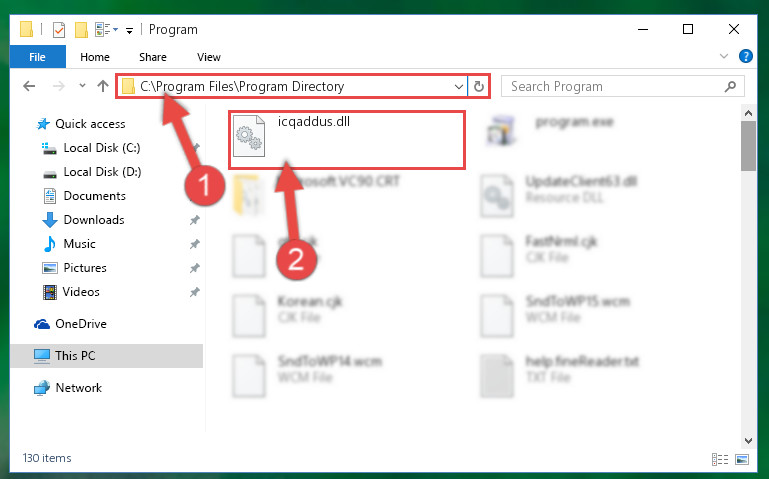Open Local Disk (C:) in sidebar
The width and height of the screenshot is (769, 479).
[x=102, y=148]
